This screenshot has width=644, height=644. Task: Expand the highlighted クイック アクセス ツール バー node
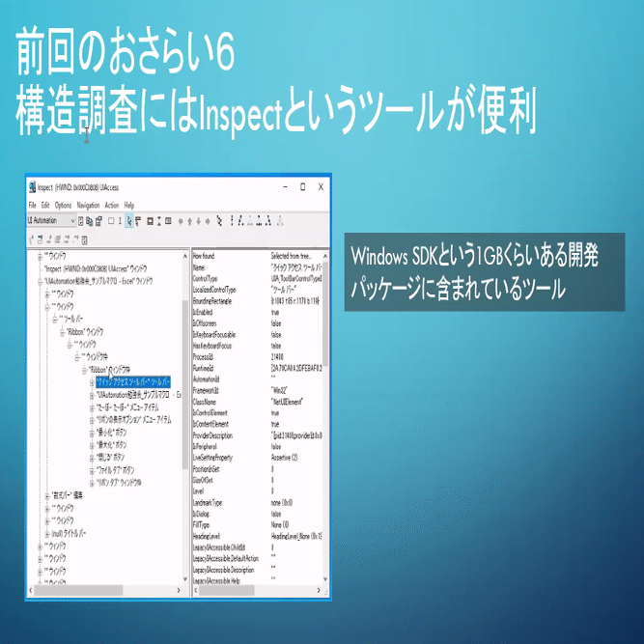click(x=92, y=382)
